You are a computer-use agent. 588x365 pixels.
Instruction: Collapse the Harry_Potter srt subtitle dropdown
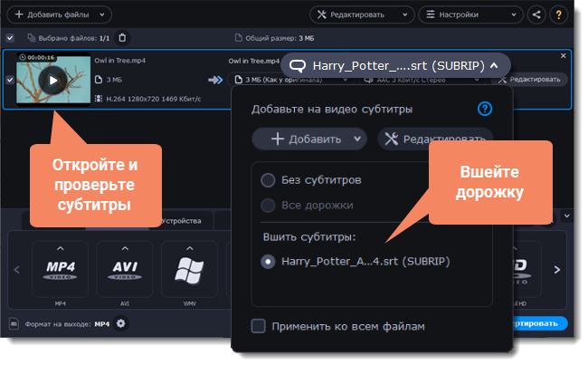(x=493, y=65)
